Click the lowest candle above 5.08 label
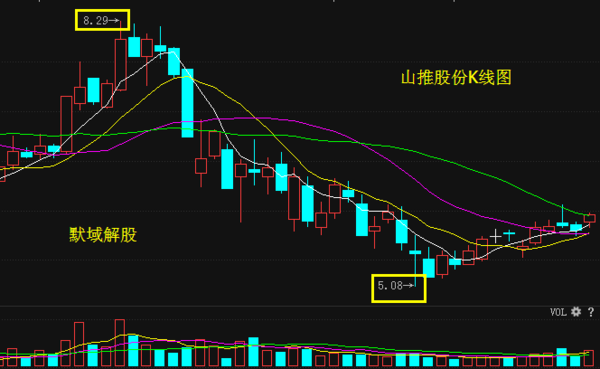 (415, 260)
